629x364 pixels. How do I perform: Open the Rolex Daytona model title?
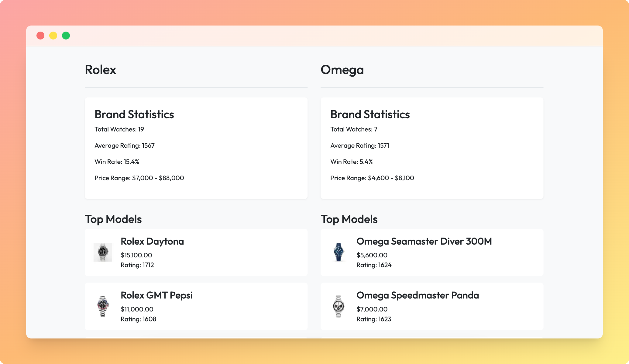tap(152, 241)
